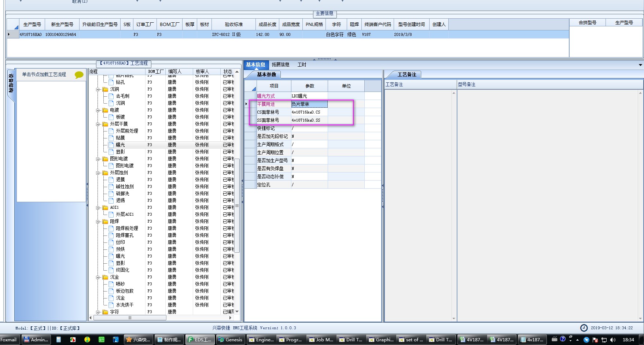
Task: Open the Job M... taskbar window
Action: 321,340
